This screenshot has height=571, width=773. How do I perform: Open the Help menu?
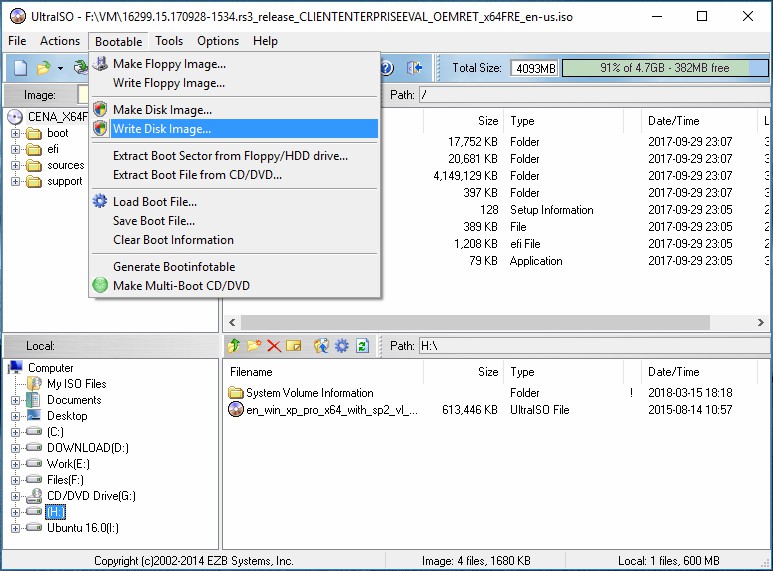click(265, 41)
